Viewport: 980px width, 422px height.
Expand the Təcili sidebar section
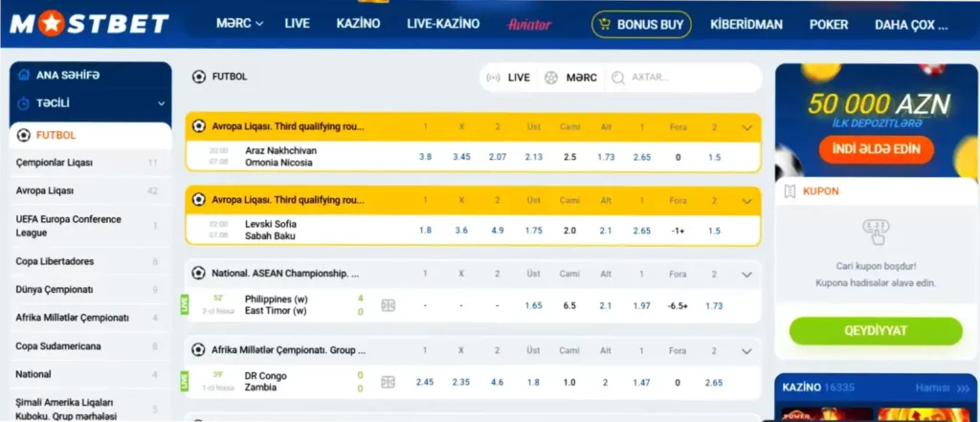pos(162,102)
